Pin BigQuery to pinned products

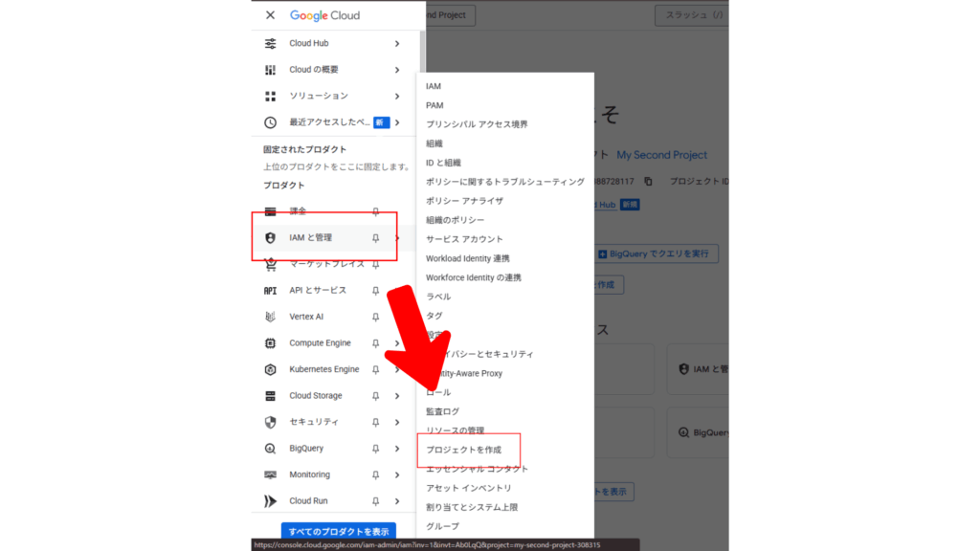point(375,449)
